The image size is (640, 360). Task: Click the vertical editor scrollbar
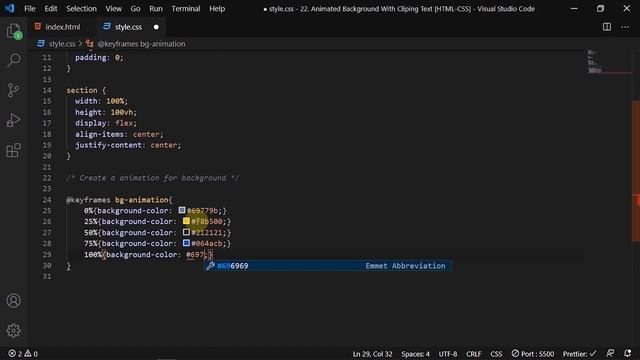coord(636,171)
